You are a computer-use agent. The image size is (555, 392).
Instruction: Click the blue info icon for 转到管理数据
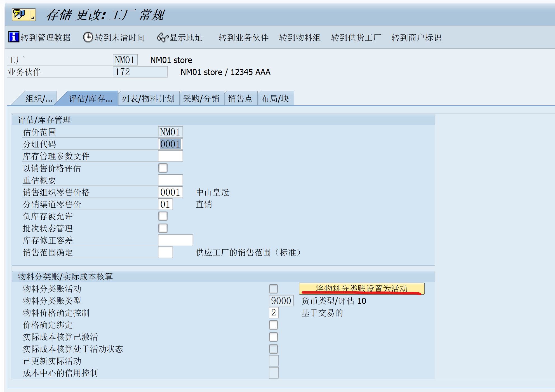tap(14, 37)
